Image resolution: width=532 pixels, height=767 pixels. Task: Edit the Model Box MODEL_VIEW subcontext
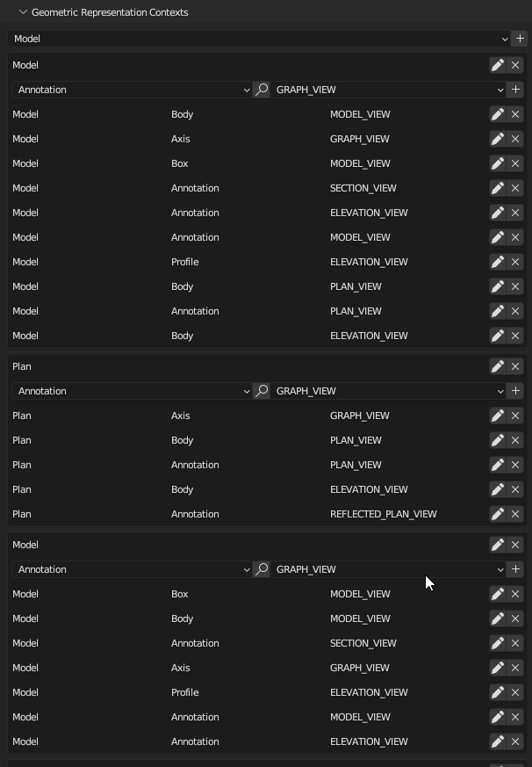[497, 163]
